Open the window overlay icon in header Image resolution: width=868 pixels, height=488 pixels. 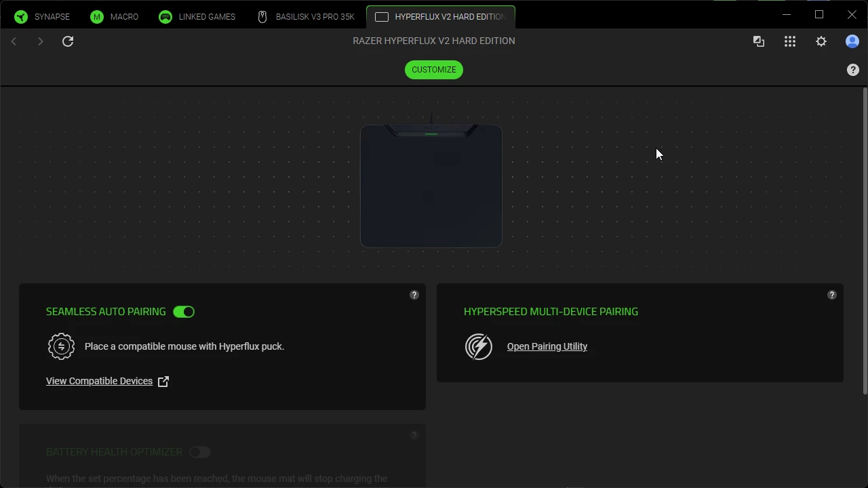click(759, 41)
